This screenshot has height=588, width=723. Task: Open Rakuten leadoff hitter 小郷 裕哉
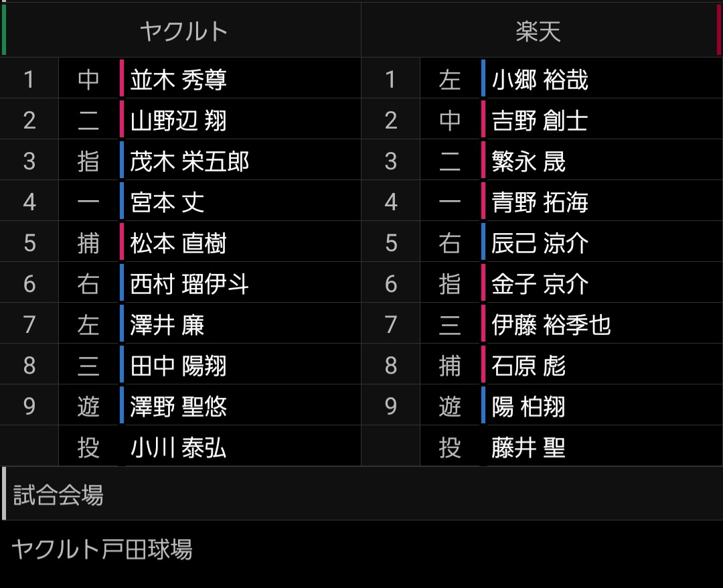click(540, 80)
